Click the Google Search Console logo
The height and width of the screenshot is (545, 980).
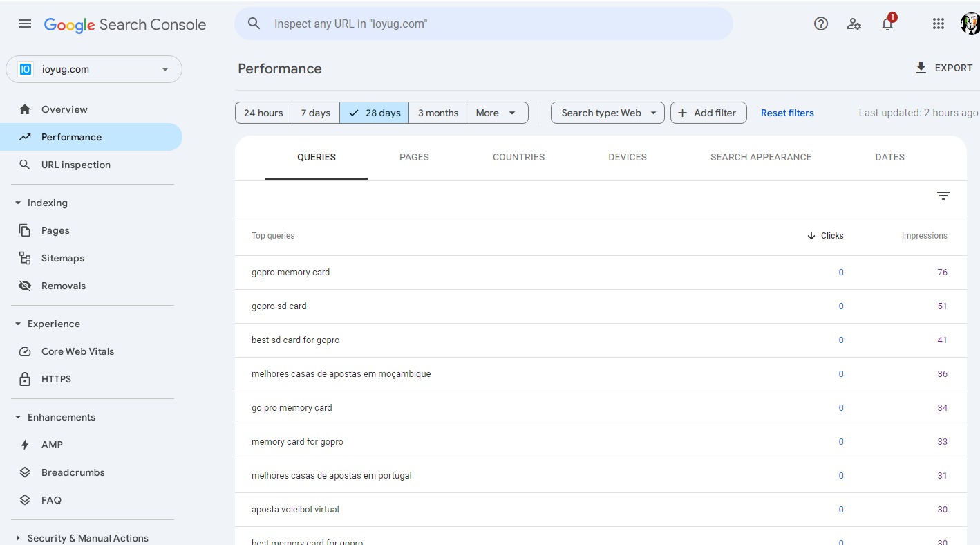pyautogui.click(x=125, y=25)
